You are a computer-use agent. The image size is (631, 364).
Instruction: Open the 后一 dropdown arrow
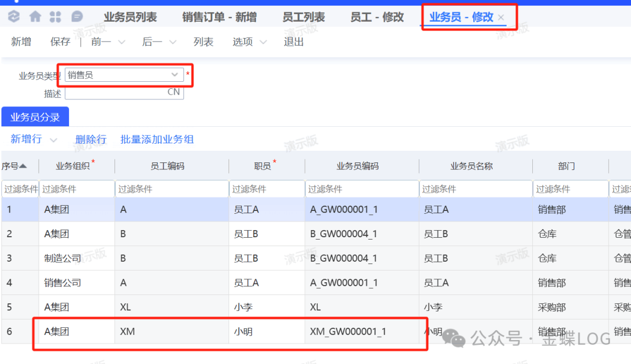[172, 42]
